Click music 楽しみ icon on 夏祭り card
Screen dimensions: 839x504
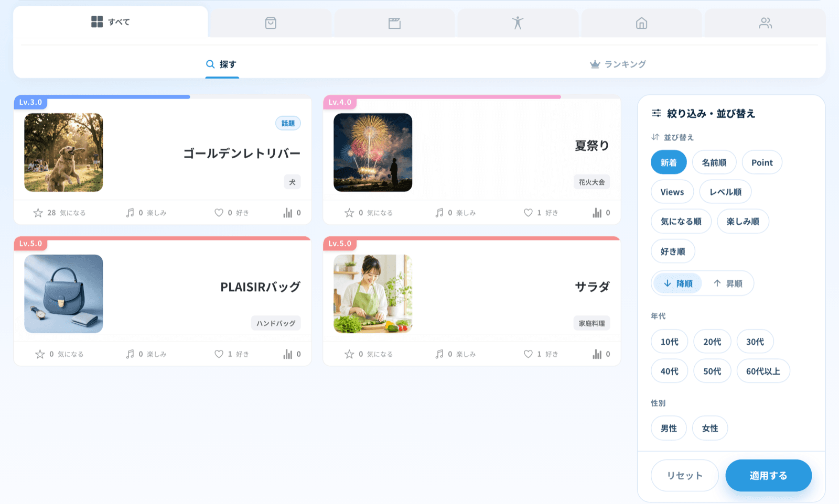click(x=439, y=213)
